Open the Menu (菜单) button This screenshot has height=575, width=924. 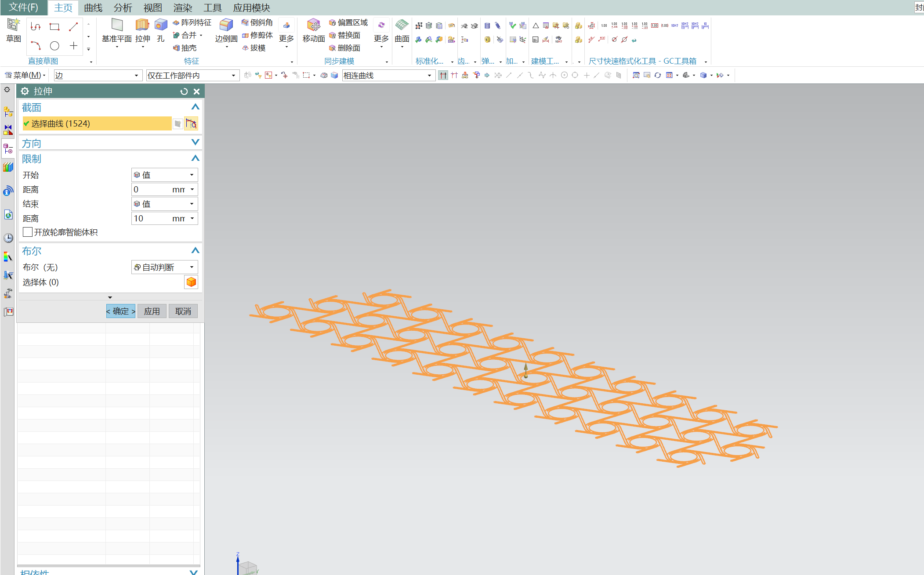coord(25,76)
